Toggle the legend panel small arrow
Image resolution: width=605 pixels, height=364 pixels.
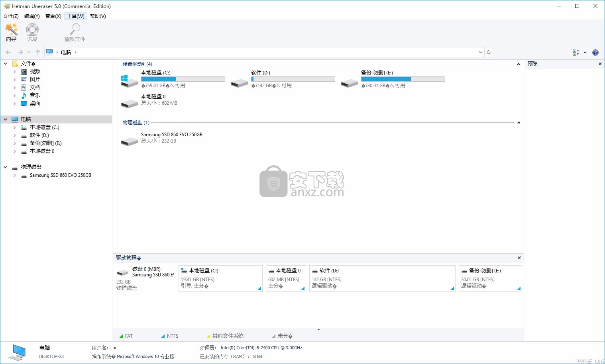click(318, 330)
